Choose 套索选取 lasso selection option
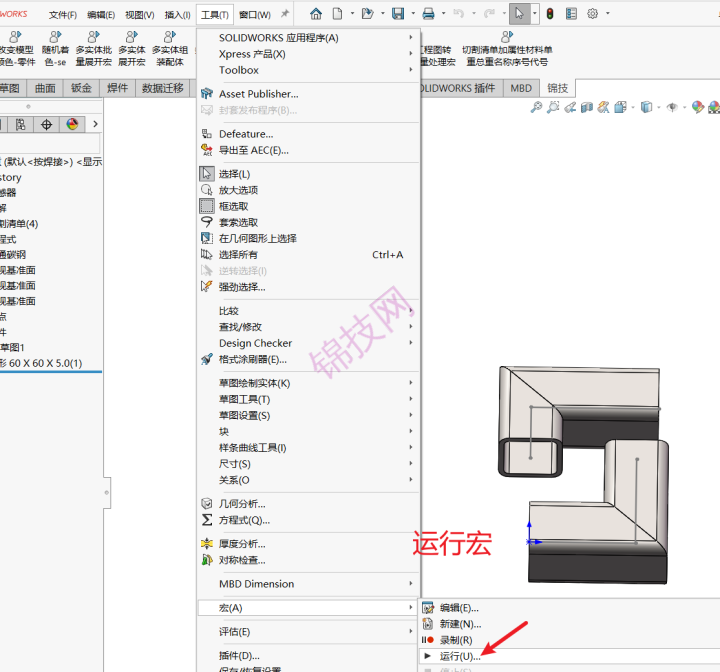720x672 pixels. pyautogui.click(x=308, y=222)
